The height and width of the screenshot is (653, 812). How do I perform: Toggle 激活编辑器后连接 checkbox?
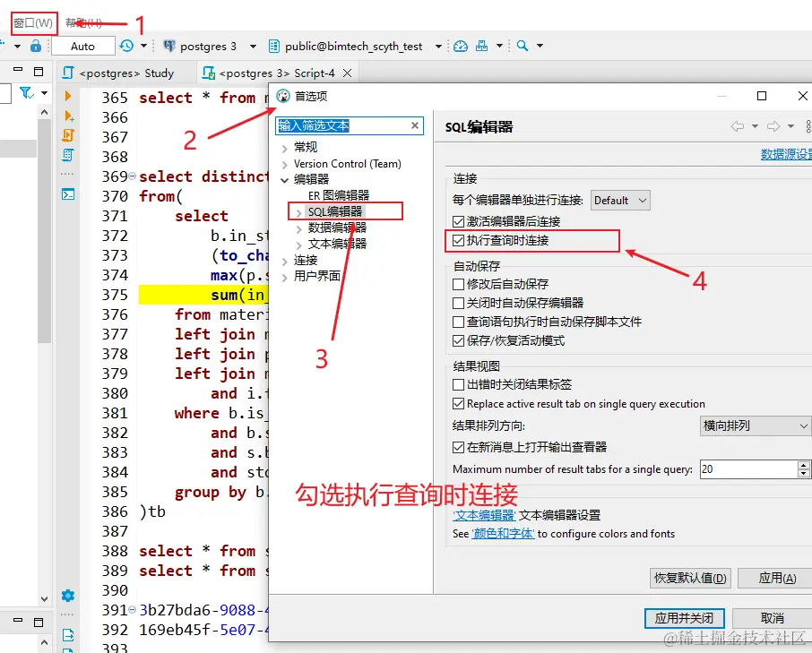pyautogui.click(x=458, y=222)
